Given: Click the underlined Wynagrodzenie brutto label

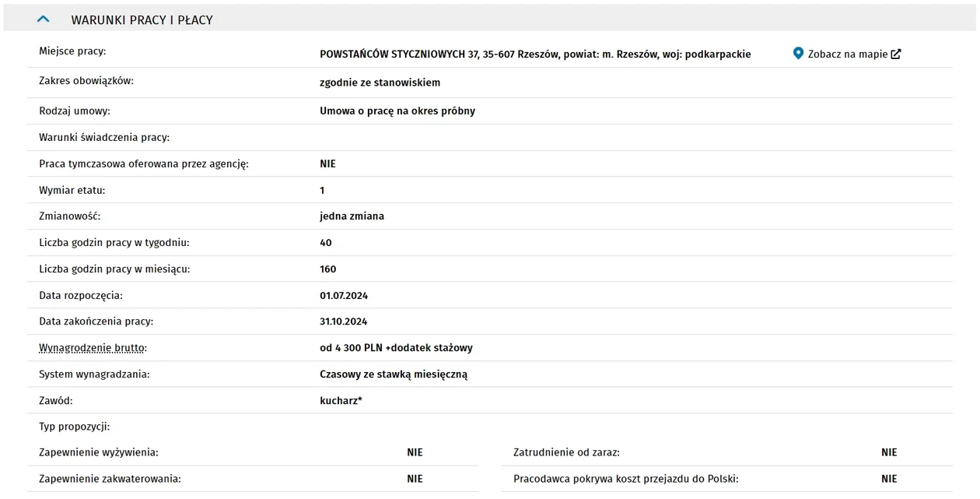Looking at the screenshot, I should coord(93,348).
